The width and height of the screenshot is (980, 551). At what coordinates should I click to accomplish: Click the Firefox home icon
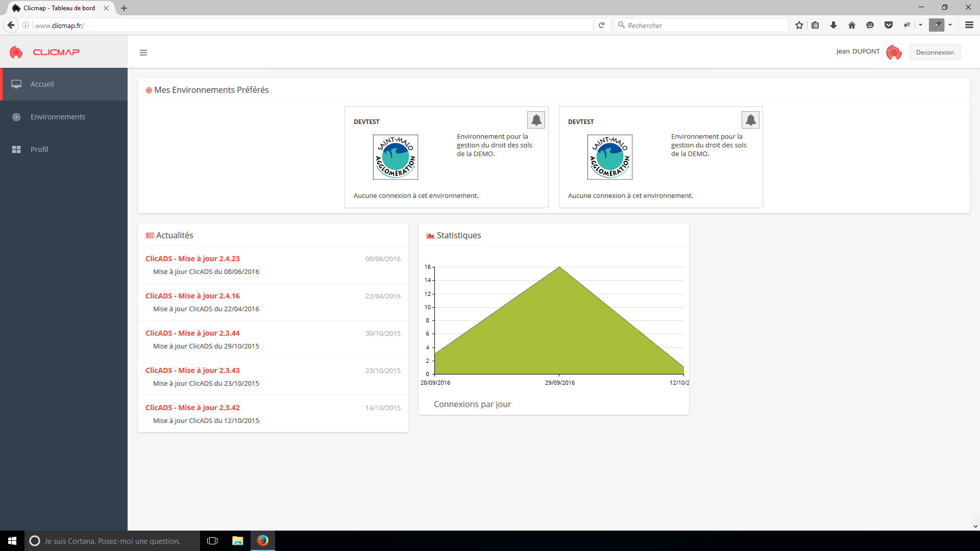pyautogui.click(x=852, y=25)
